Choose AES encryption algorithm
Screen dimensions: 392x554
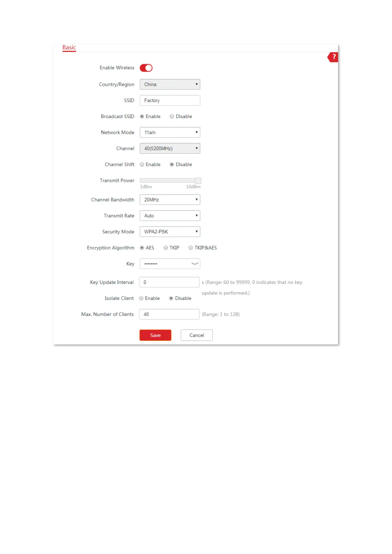(142, 248)
